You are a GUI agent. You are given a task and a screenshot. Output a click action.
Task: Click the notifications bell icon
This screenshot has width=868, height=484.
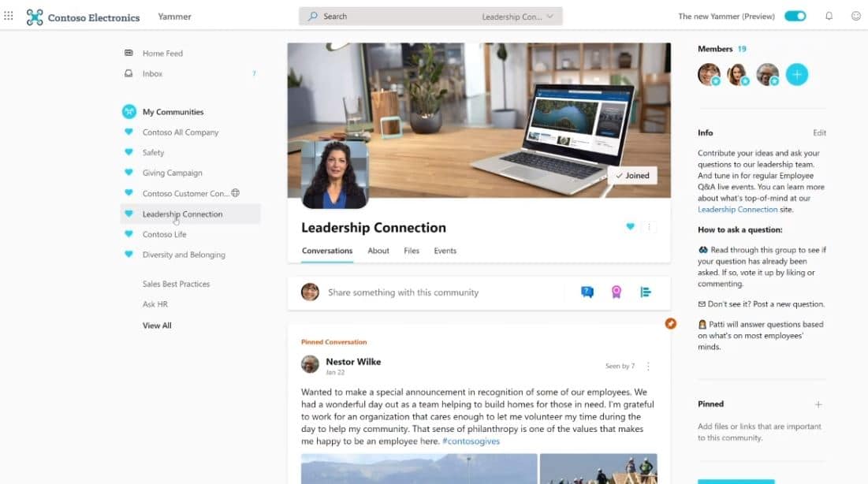pos(829,16)
